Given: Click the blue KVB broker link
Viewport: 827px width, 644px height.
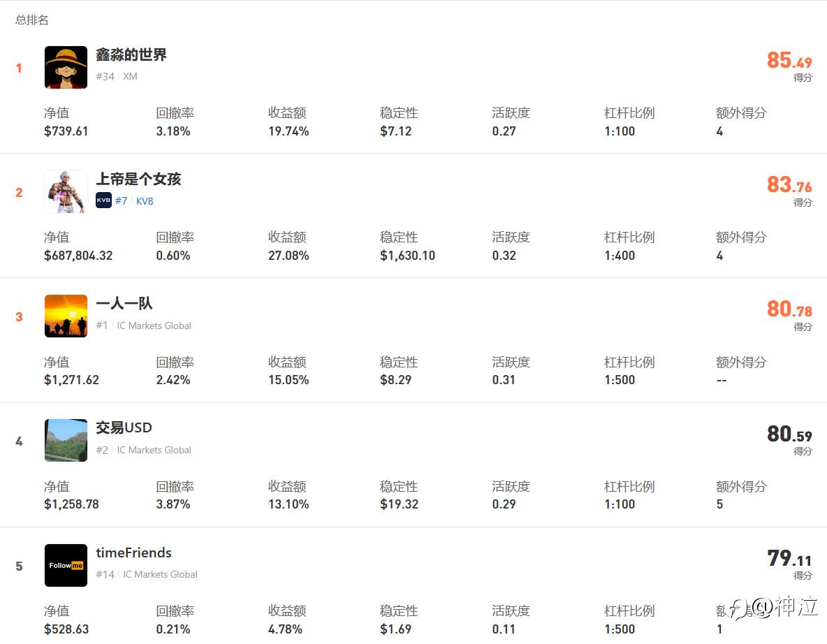Looking at the screenshot, I should [145, 201].
